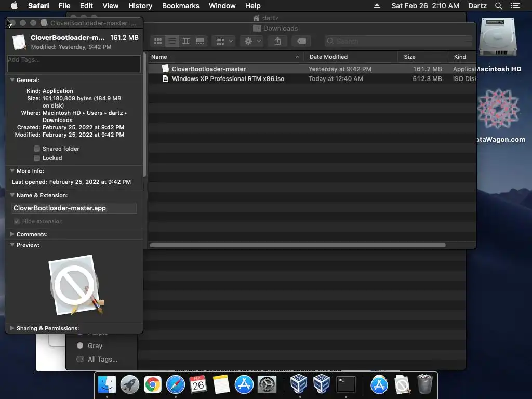Switch Finder to icon view

(x=158, y=41)
